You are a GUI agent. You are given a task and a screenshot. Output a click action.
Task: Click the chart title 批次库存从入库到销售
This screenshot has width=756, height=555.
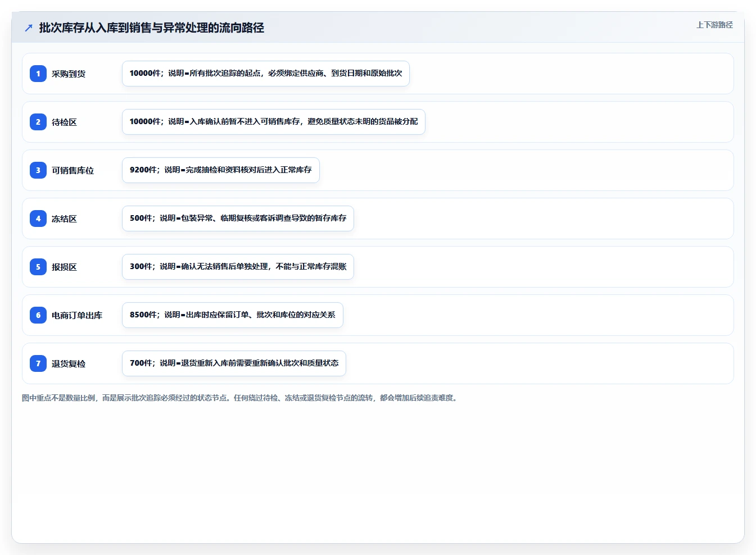152,28
